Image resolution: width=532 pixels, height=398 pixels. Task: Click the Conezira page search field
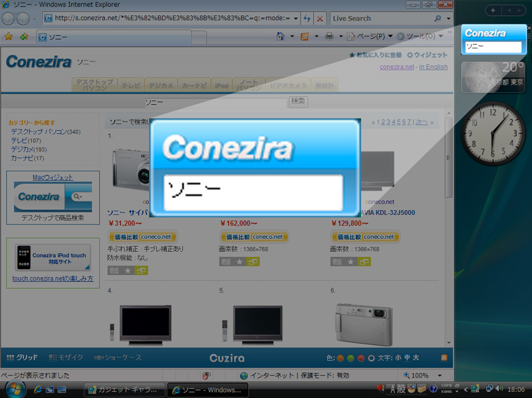[215, 102]
